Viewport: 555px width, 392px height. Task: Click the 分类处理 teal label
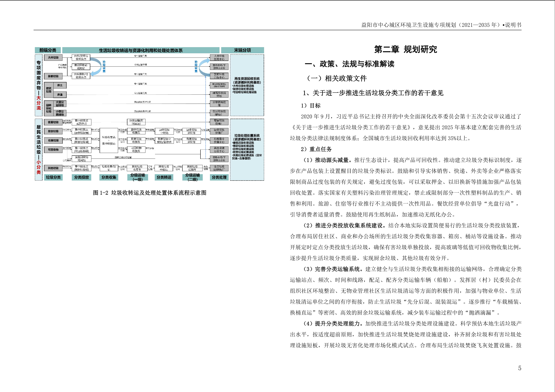click(x=219, y=177)
